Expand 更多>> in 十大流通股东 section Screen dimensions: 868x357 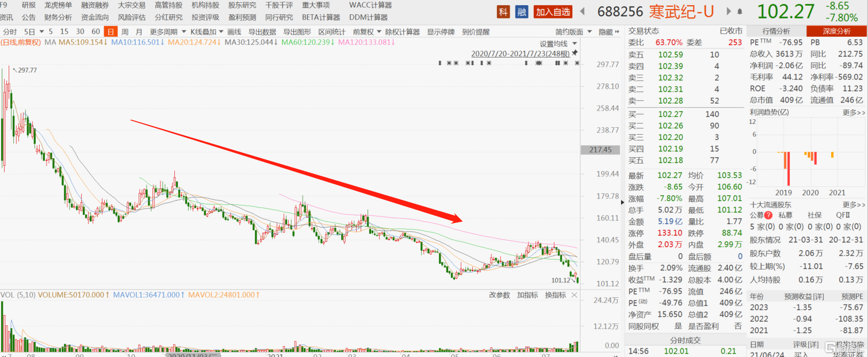coord(854,204)
